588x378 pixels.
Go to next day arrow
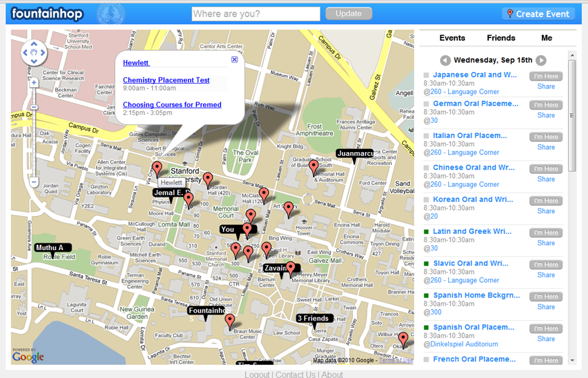click(x=541, y=61)
